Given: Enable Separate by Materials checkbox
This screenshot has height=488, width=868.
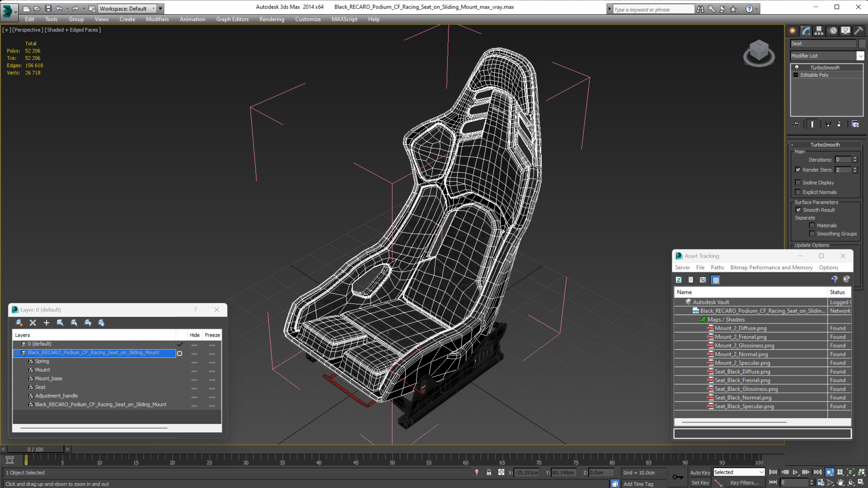Looking at the screenshot, I should click(812, 225).
